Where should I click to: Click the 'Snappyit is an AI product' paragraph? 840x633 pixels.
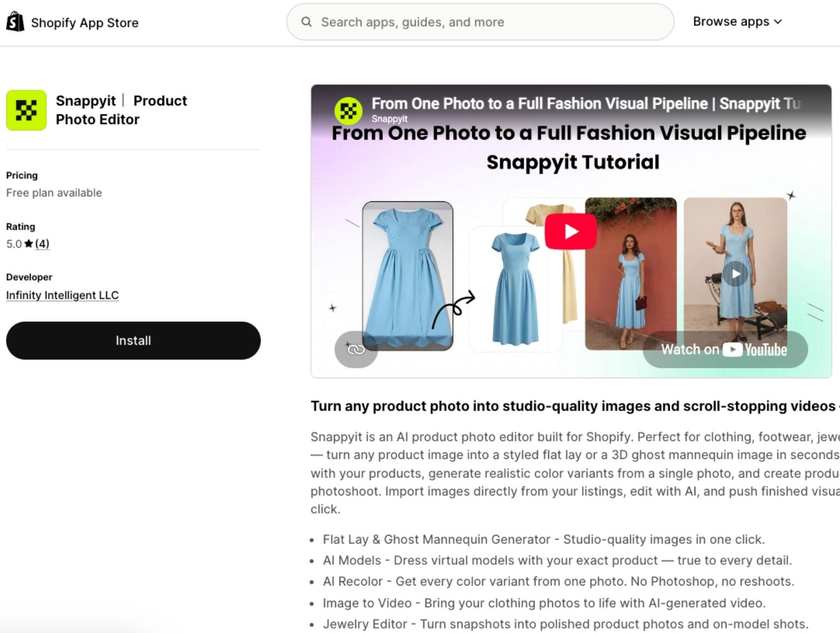coord(575,473)
